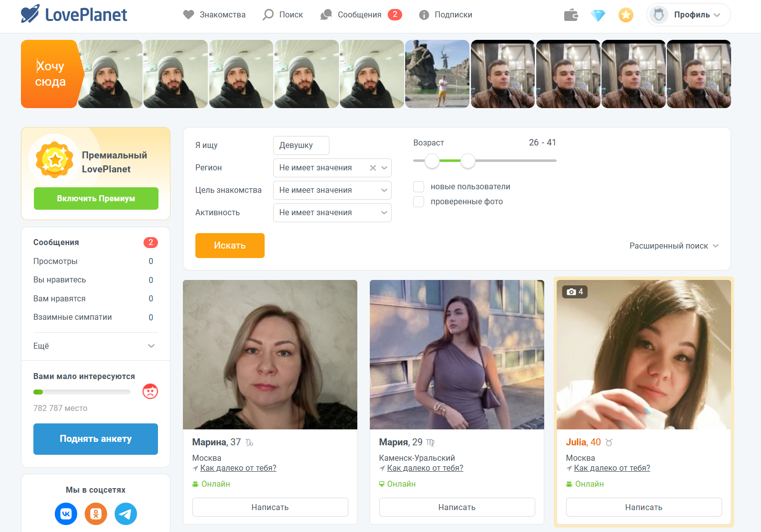This screenshot has width=761, height=532.
Task: Open the Регион dropdown
Action: tap(332, 168)
